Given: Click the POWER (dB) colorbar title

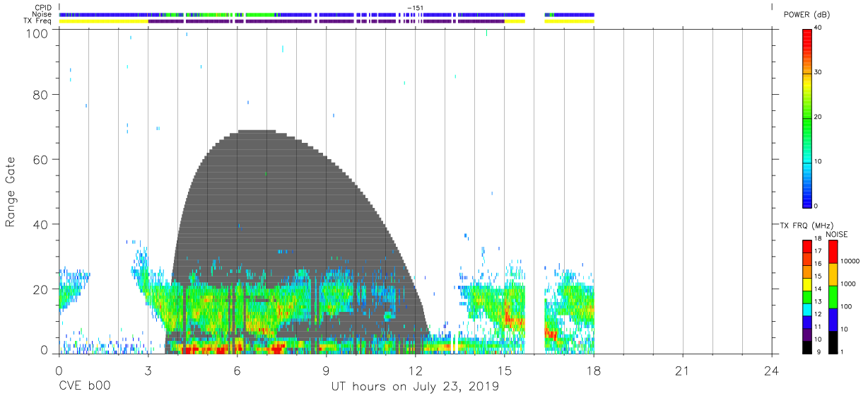Looking at the screenshot, I should point(807,15).
